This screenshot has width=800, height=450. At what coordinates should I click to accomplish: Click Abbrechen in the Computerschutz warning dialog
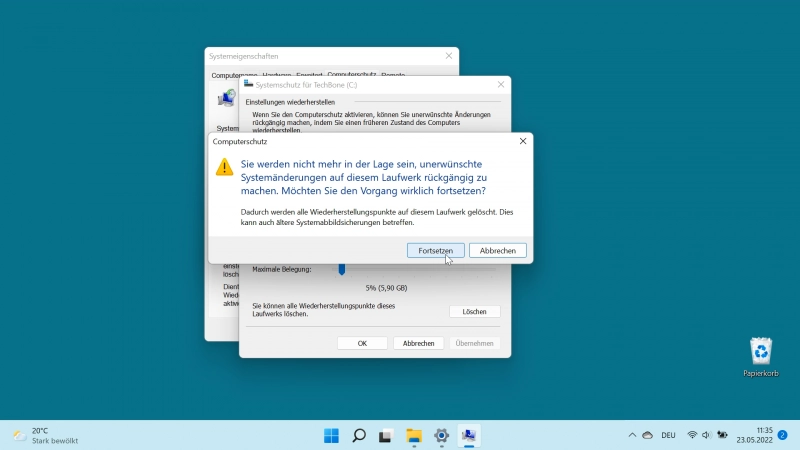tap(497, 251)
